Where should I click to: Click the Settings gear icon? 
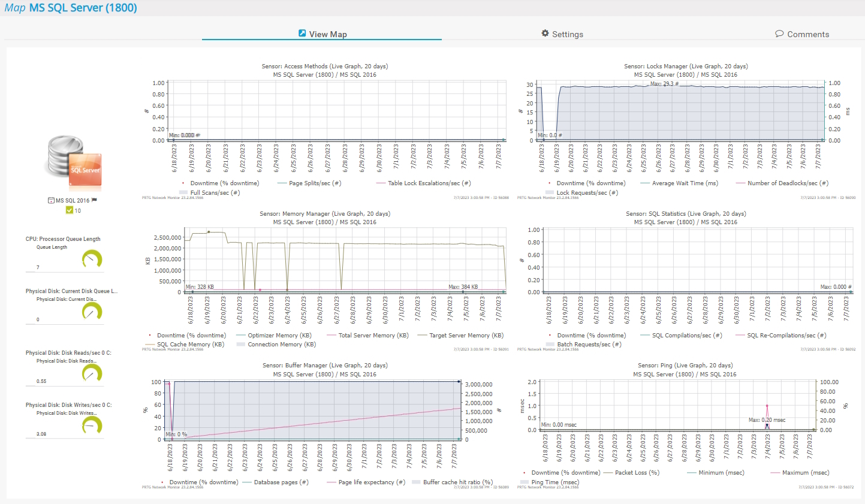(545, 34)
